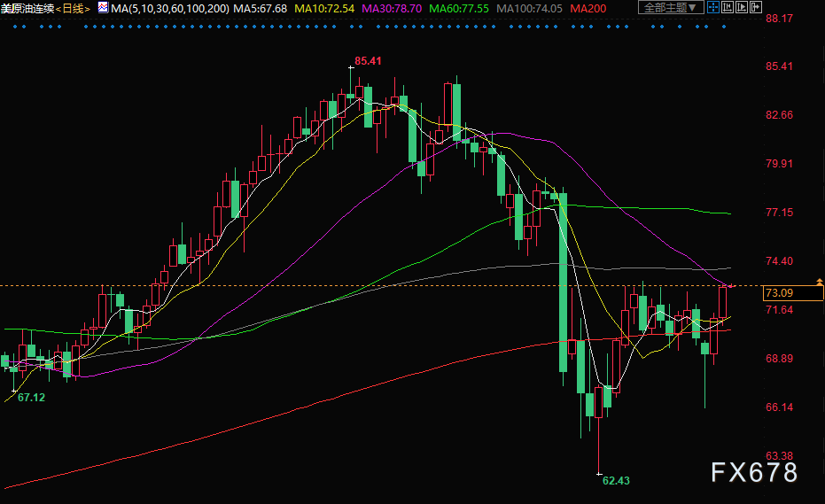Click the 日线 period selector
825x504 pixels.
click(x=74, y=9)
